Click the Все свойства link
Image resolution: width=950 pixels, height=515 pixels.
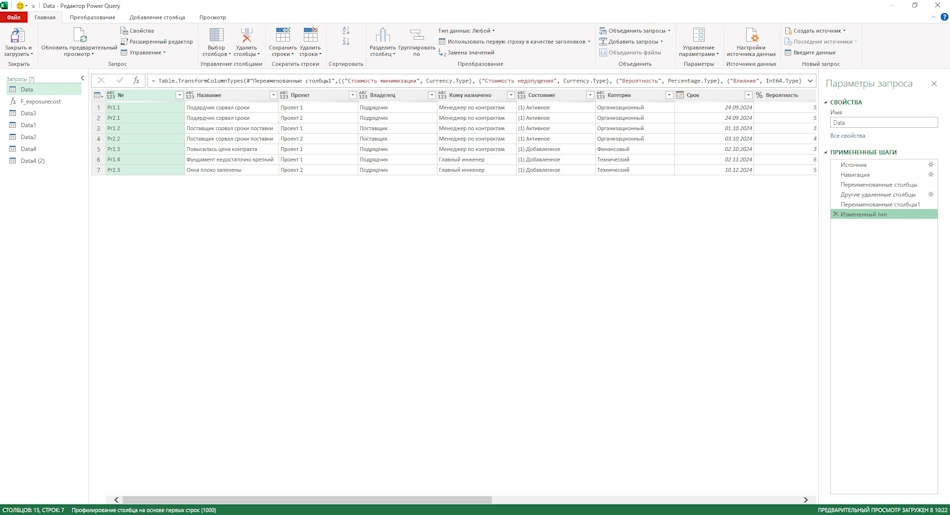point(847,136)
